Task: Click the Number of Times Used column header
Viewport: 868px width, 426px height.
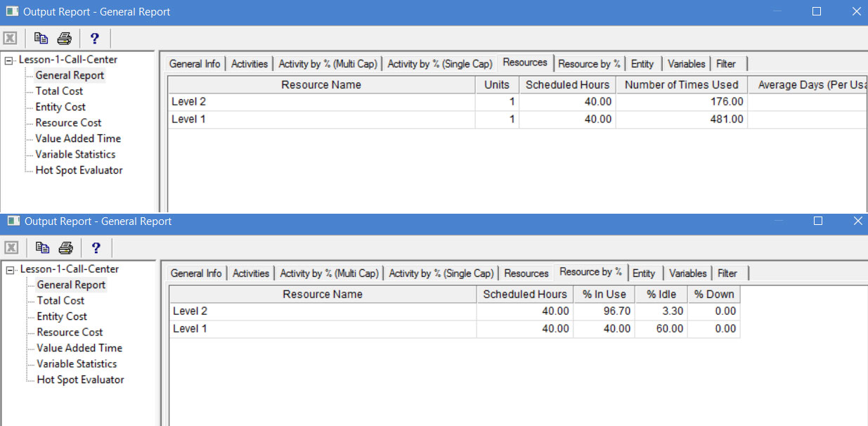Action: (x=682, y=85)
